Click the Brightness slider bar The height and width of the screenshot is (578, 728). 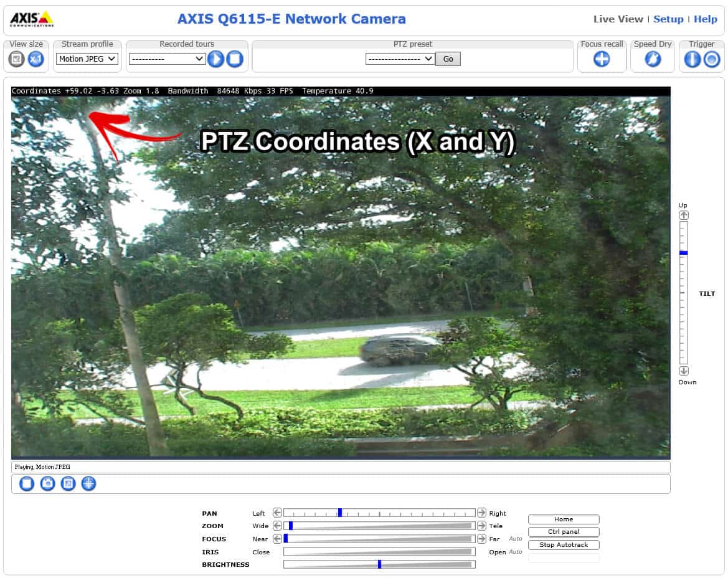[x=379, y=564]
